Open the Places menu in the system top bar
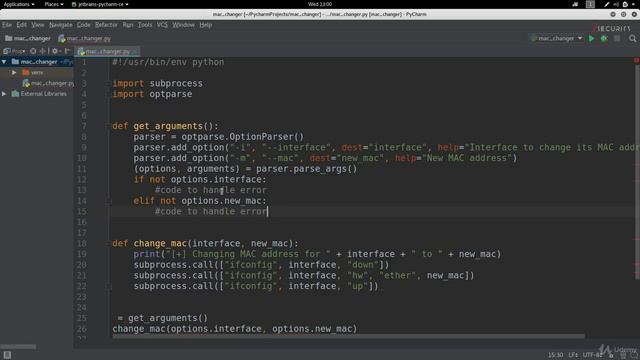Image resolution: width=640 pixels, height=360 pixels. [x=54, y=4]
